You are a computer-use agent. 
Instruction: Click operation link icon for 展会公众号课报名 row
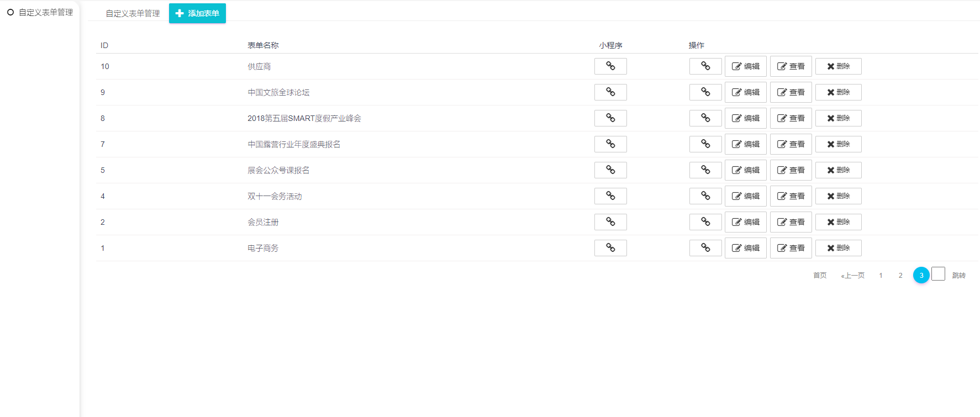tap(705, 170)
